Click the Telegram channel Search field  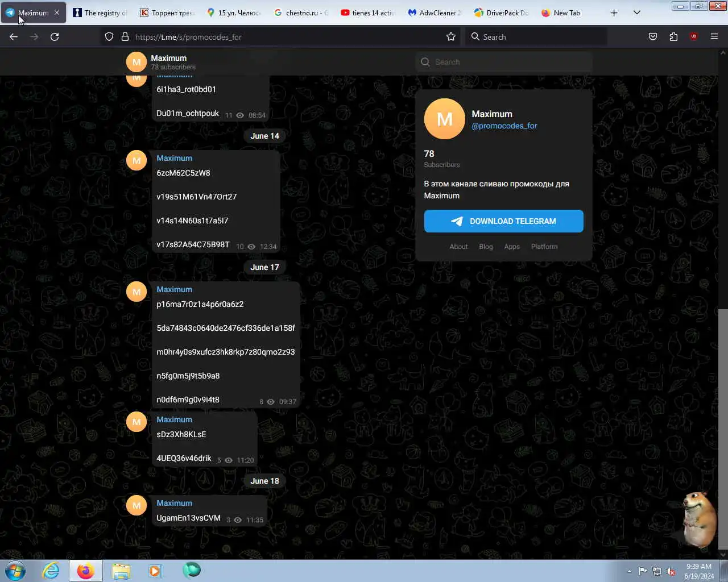(x=504, y=62)
